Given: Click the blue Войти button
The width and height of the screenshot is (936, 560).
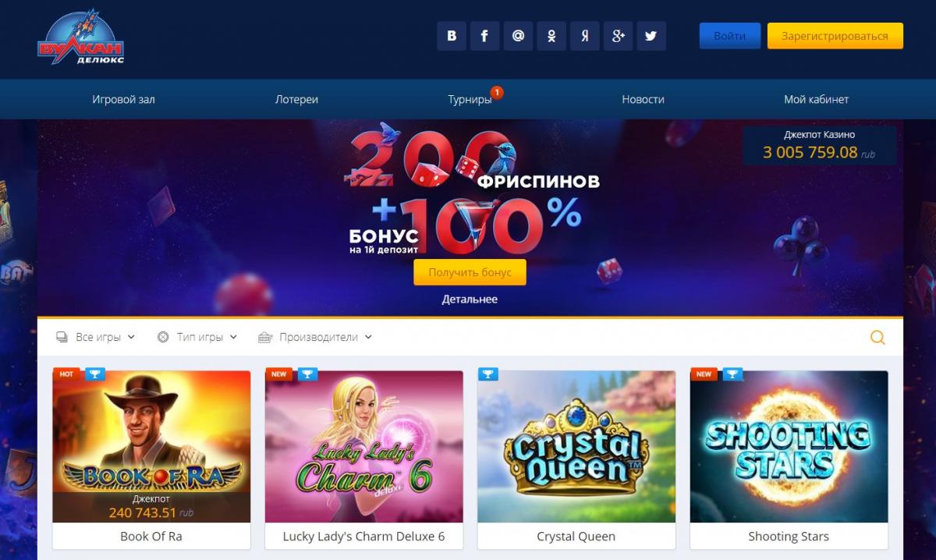Looking at the screenshot, I should click(730, 36).
